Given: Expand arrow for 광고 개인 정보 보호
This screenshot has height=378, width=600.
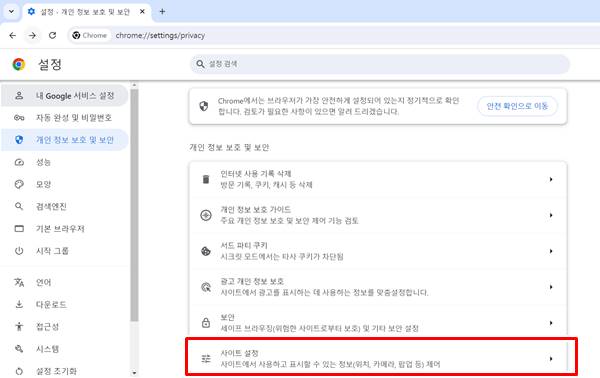Looking at the screenshot, I should (x=551, y=287).
